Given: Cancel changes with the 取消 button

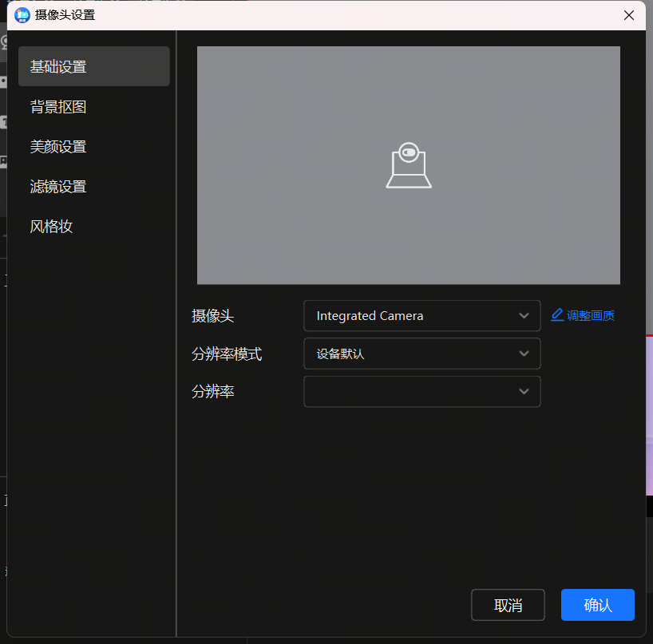Looking at the screenshot, I should pyautogui.click(x=508, y=605).
